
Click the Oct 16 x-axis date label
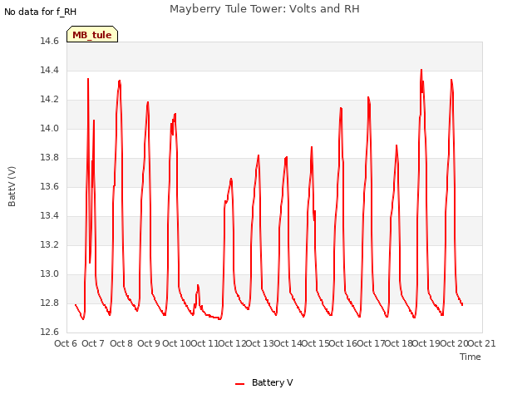[x=343, y=343]
